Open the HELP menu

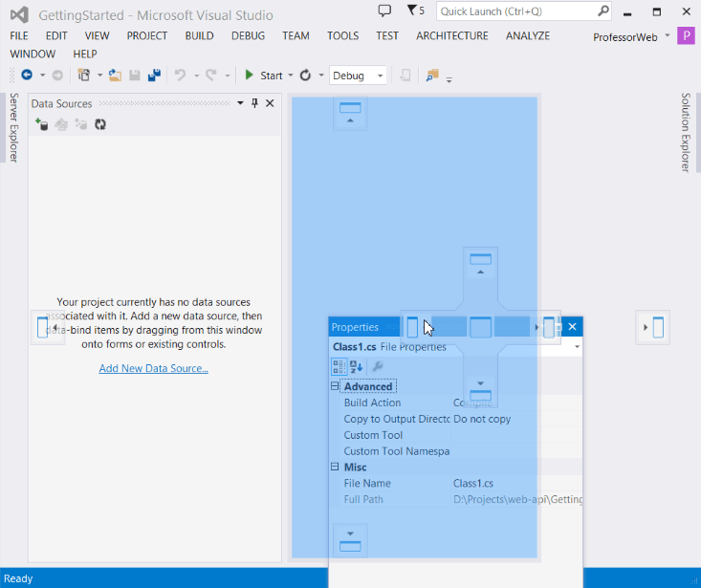pos(85,54)
